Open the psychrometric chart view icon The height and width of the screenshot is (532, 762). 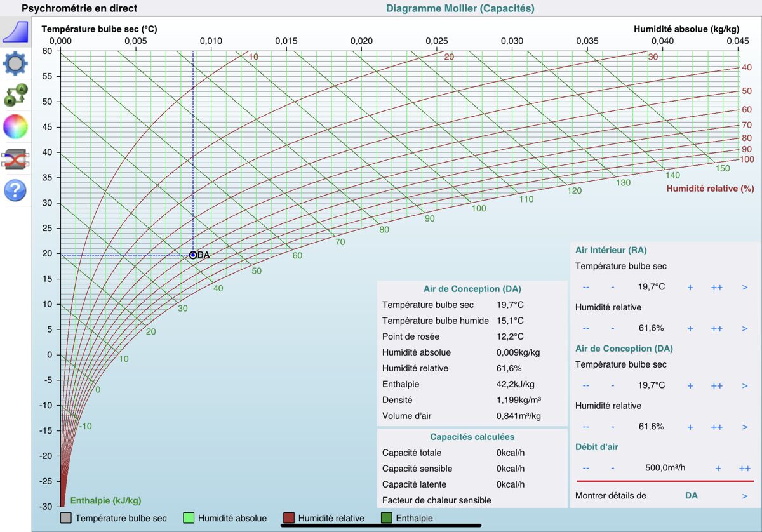(x=15, y=32)
